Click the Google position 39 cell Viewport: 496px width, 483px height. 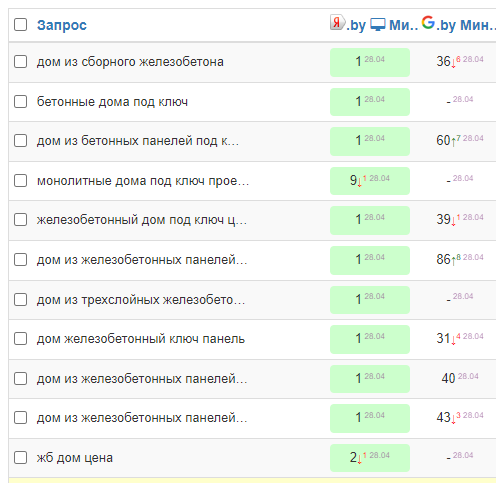pyautogui.click(x=460, y=220)
